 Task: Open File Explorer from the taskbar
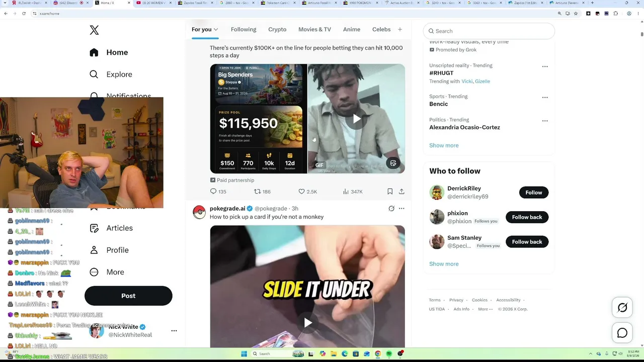click(334, 354)
